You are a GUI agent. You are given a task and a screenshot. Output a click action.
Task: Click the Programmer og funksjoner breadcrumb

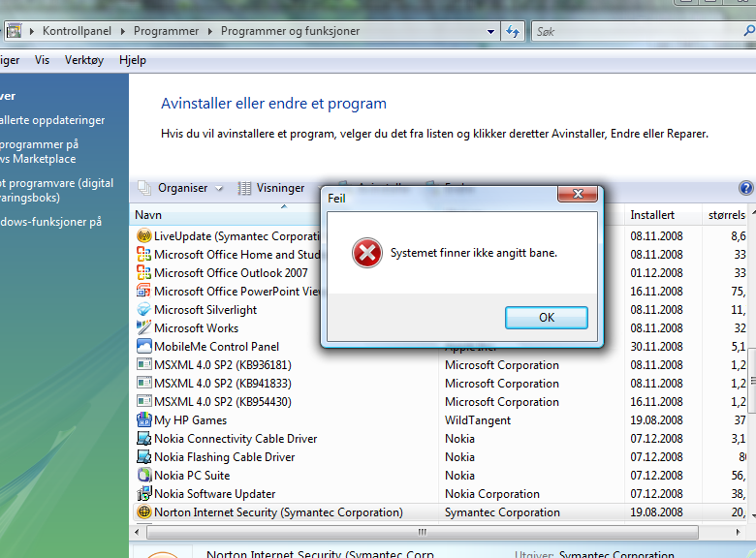[290, 31]
